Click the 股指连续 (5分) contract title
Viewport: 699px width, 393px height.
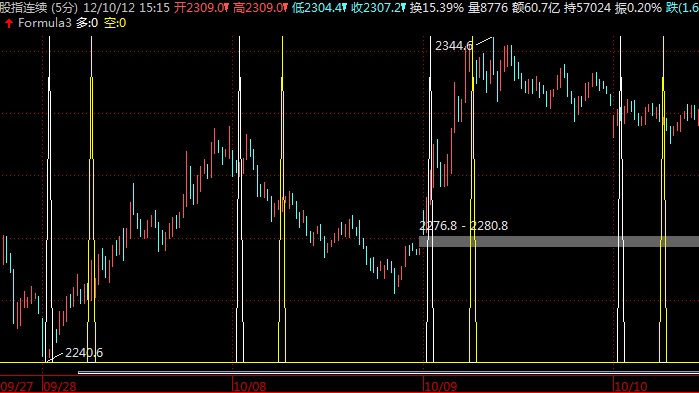click(x=39, y=8)
